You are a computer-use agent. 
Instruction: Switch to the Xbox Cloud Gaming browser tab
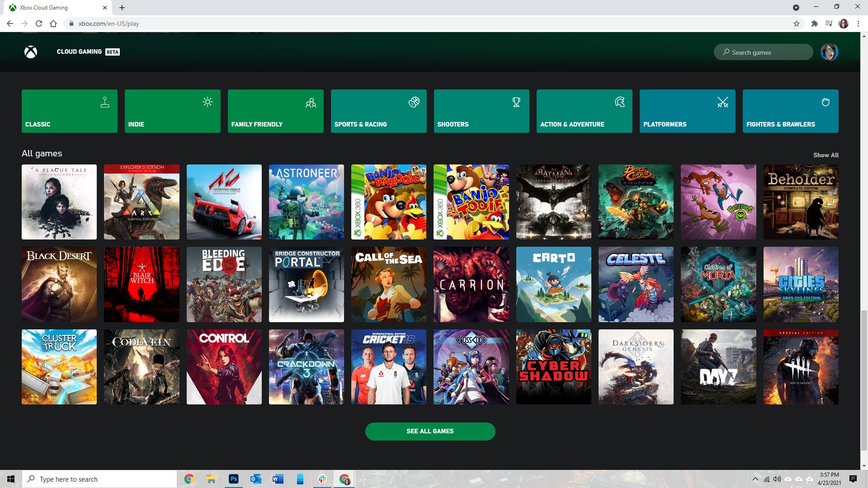coord(54,7)
